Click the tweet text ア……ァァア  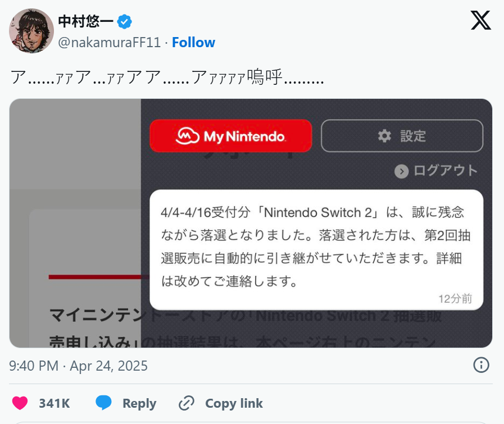(x=167, y=77)
